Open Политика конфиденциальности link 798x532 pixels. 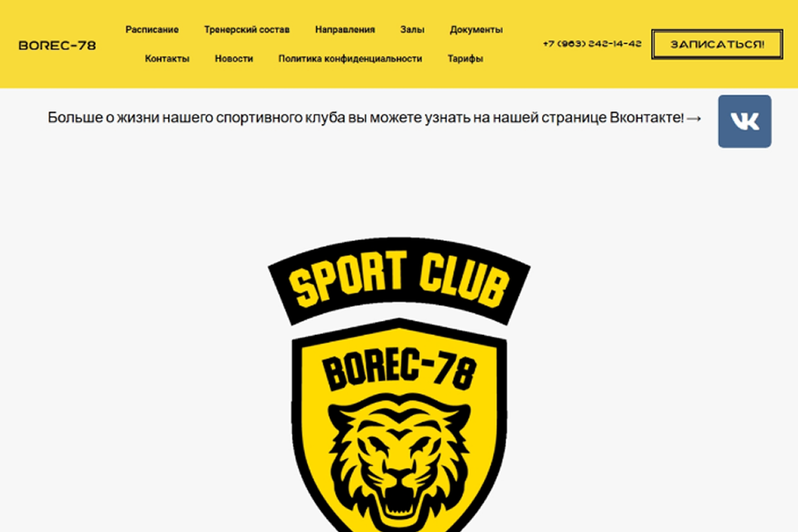point(350,58)
